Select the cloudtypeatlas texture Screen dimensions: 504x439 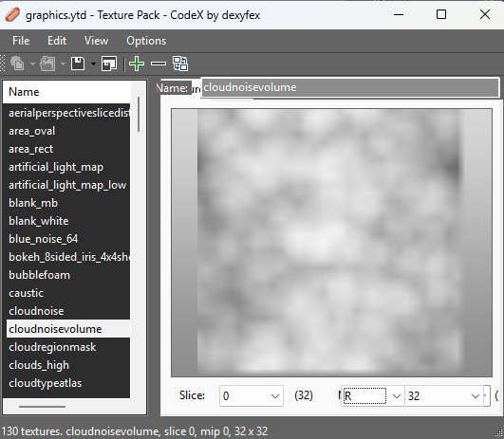(68, 383)
